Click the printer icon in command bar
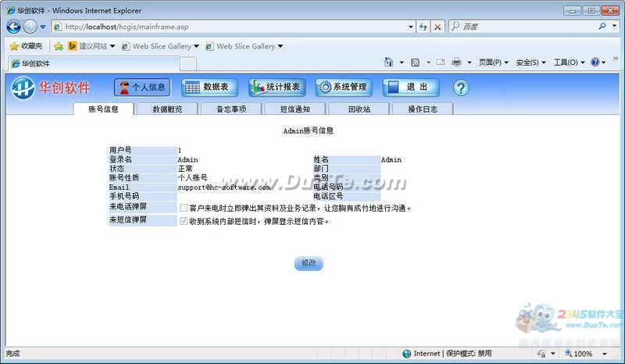Screen dimensions: 625x364 (457, 62)
